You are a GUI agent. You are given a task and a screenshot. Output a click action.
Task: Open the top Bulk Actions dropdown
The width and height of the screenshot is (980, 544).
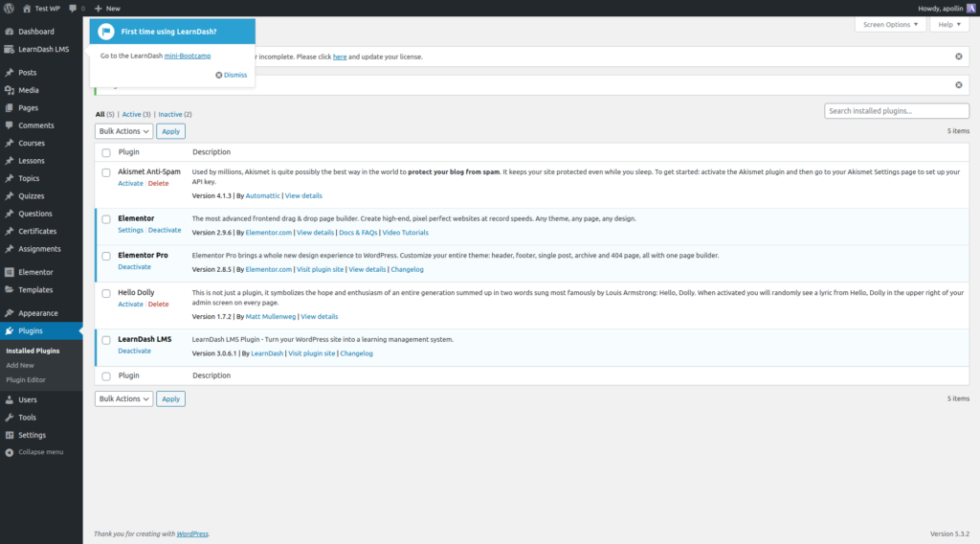[x=123, y=131]
